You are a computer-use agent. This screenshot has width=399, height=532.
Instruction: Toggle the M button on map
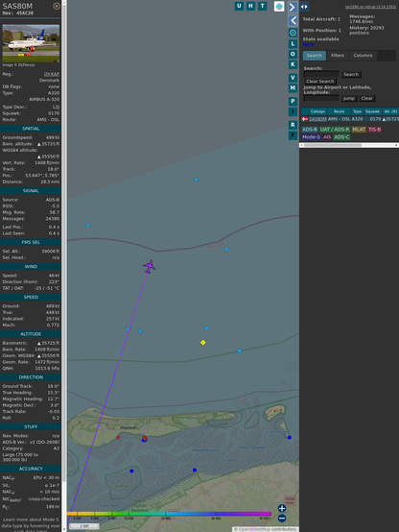293,88
